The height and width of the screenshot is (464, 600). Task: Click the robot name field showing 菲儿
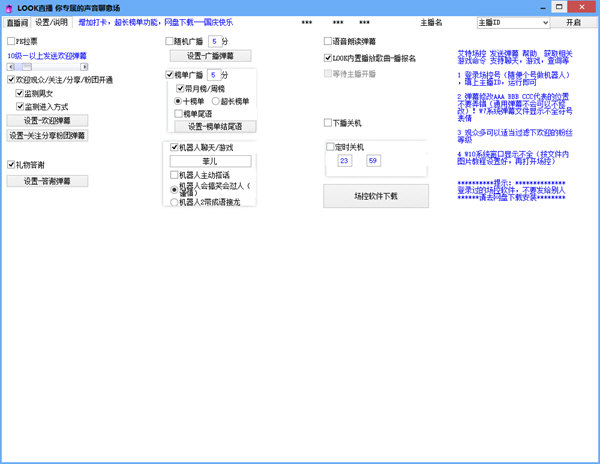(x=210, y=161)
